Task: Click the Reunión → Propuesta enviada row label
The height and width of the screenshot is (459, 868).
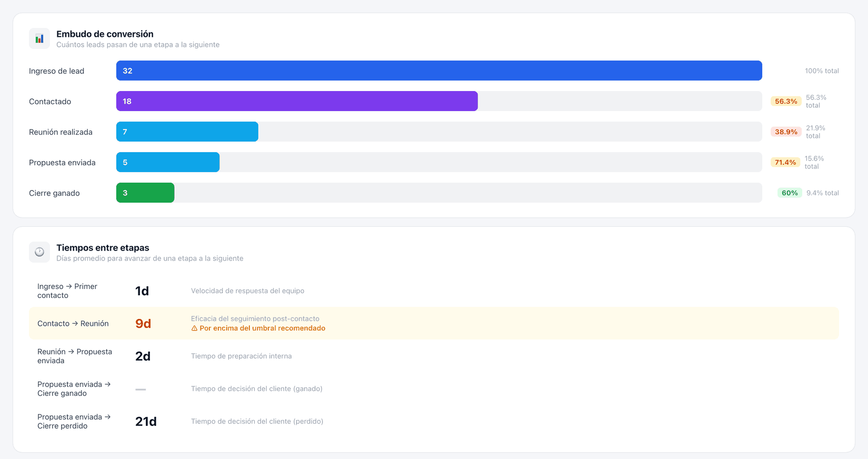Action: 75,356
